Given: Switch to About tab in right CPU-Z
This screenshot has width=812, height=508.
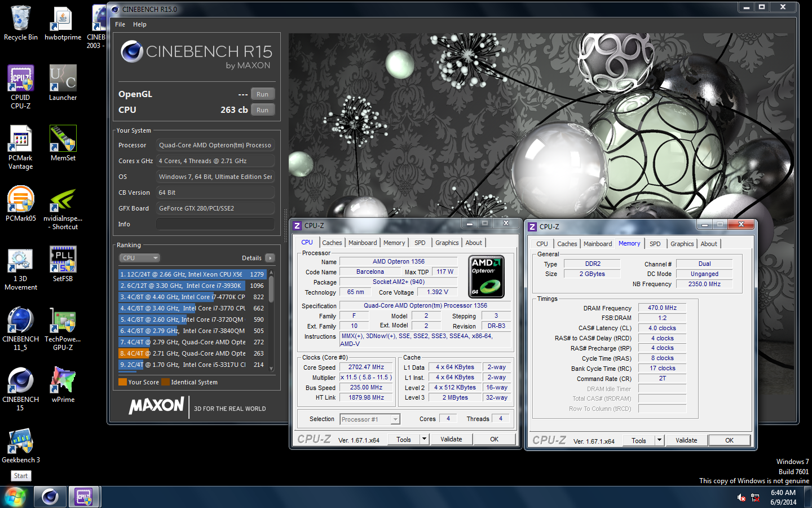Looking at the screenshot, I should tap(709, 244).
